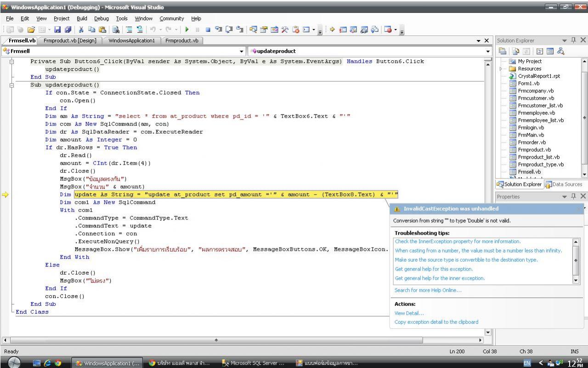
Task: Click Solution Explorer Show All Files icon
Action: [x=515, y=51]
